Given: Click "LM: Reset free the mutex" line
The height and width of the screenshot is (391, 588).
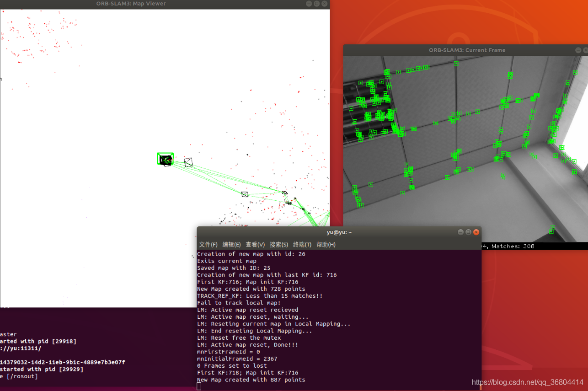Looking at the screenshot, I should click(x=239, y=338).
